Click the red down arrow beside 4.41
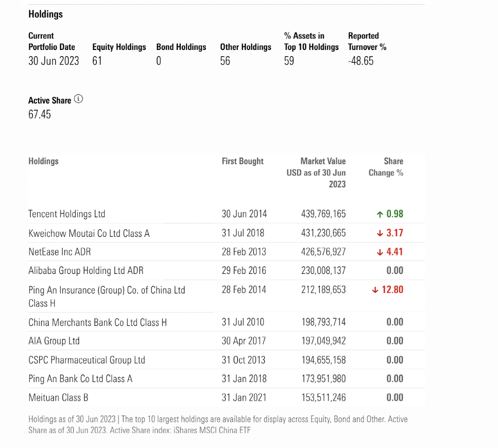The height and width of the screenshot is (448, 498). pyautogui.click(x=380, y=252)
